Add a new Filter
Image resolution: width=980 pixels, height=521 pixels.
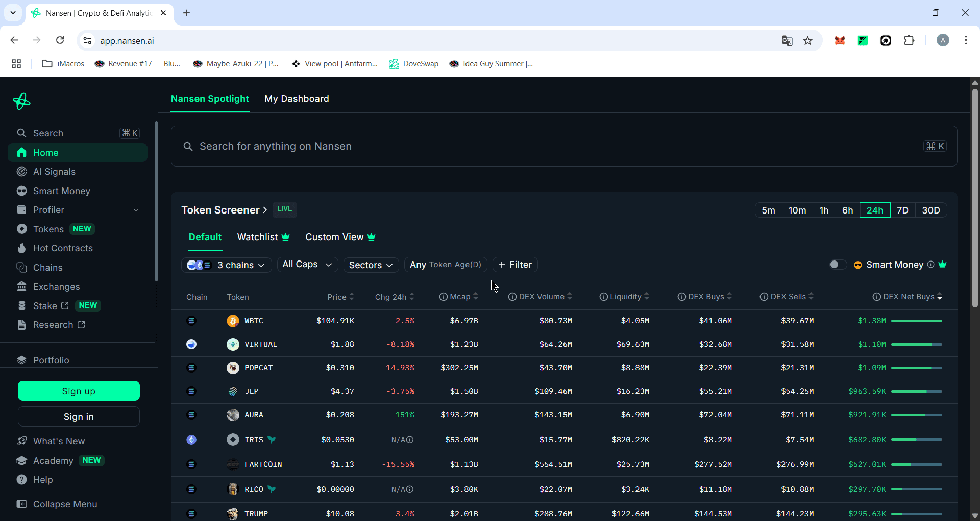point(515,265)
